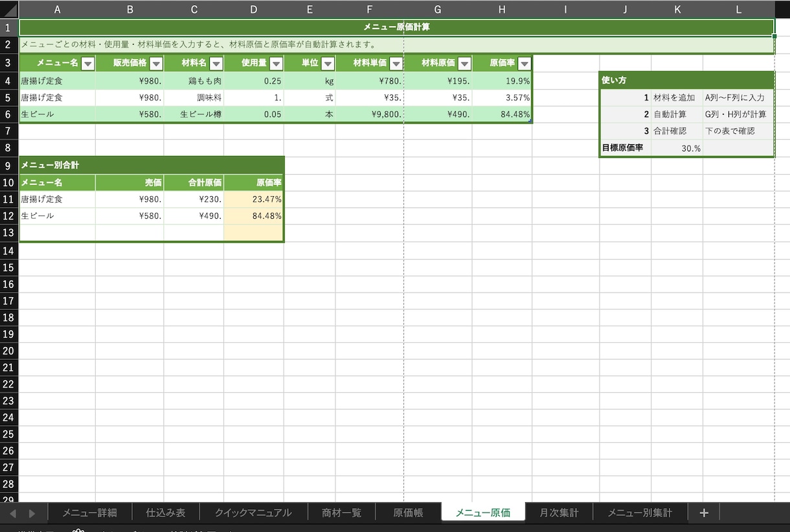Select the title cell メニュー原価計算
This screenshot has width=790, height=532.
click(x=397, y=27)
